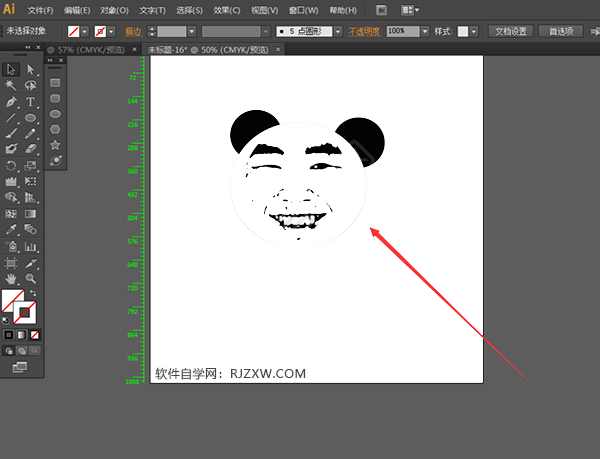Open stroke color dropdown in control bar
This screenshot has height=459, width=600.
tap(111, 31)
